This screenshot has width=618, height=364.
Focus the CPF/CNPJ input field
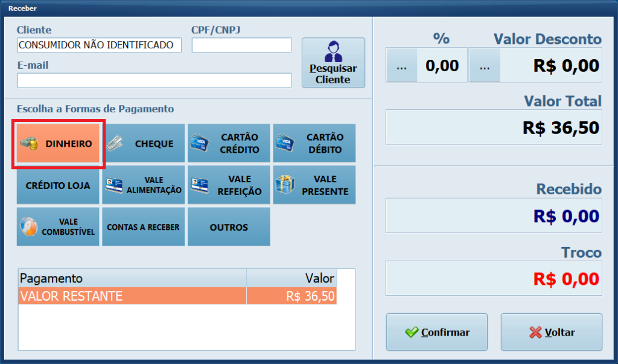241,45
